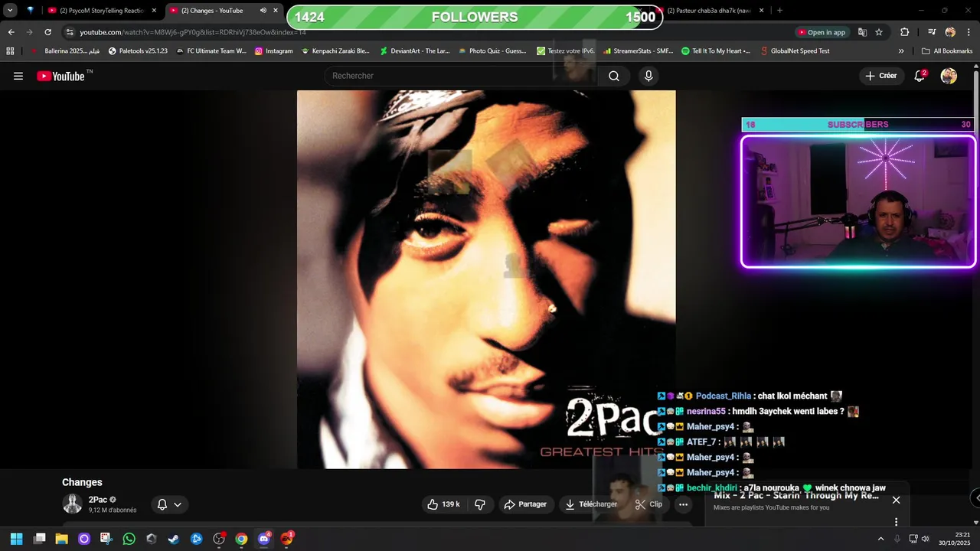Screen dimensions: 980x551
Task: Click Open in app button
Action: 822,32
